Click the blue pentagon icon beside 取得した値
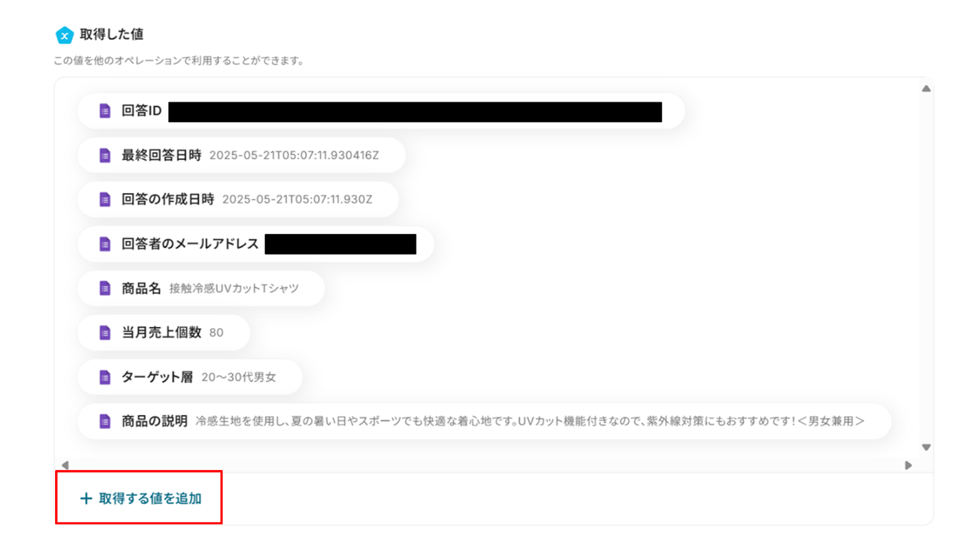Viewport: 980px width, 559px height. [x=64, y=36]
